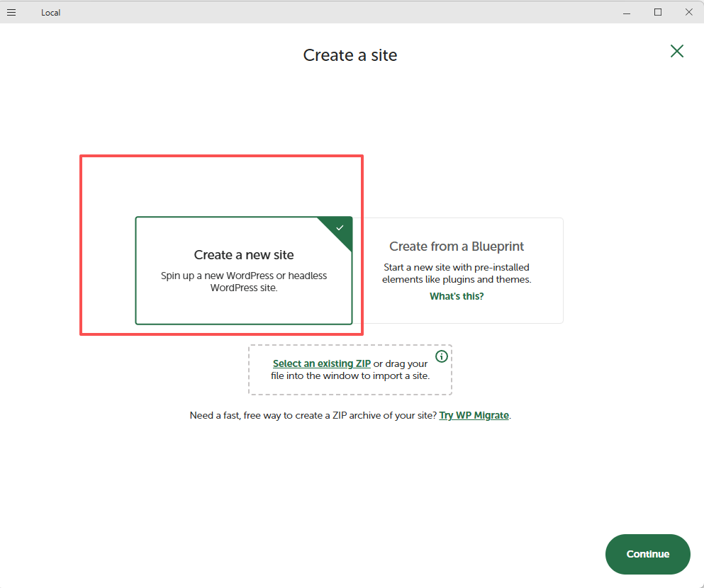
Task: Maximize the Local window
Action: pos(658,12)
